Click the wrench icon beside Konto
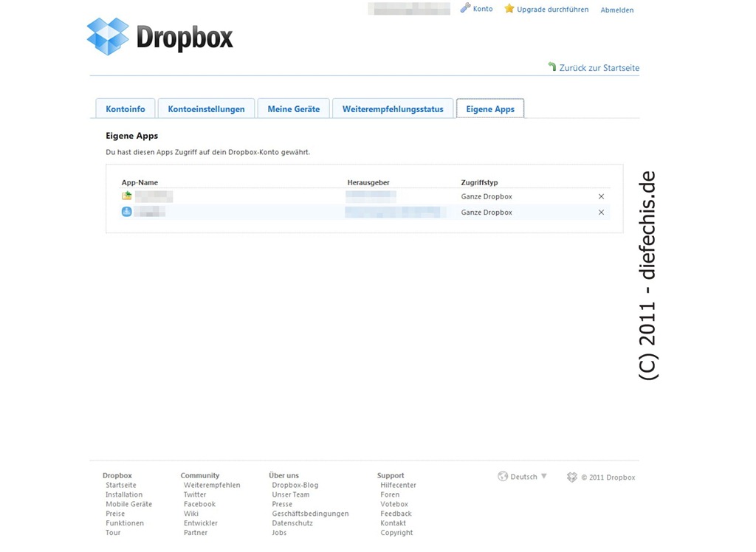 click(465, 7)
